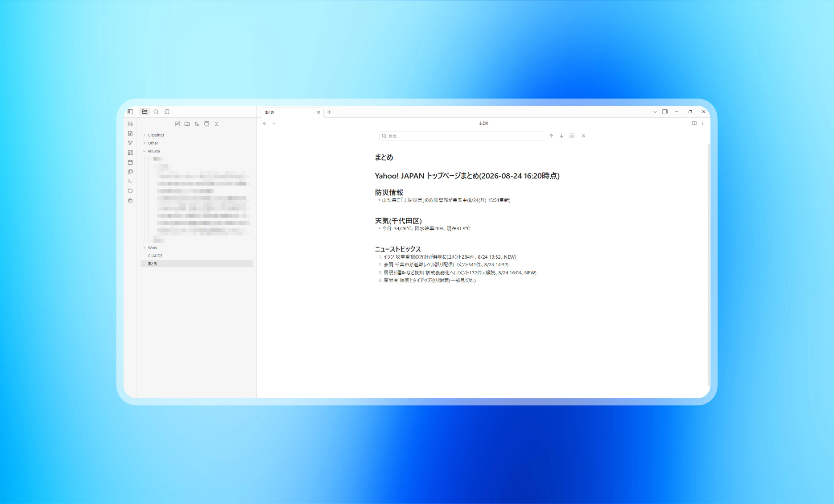Click the topmost list-view ribbon icon
Screen dimensions: 834x504
(x=130, y=124)
